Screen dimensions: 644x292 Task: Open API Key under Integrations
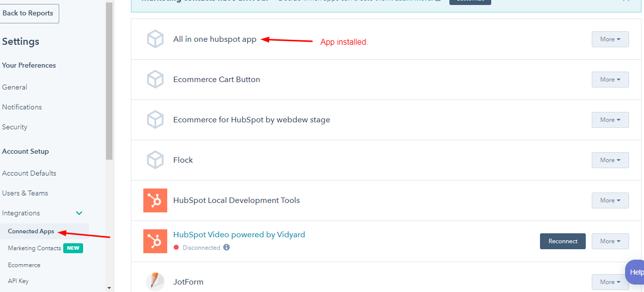click(x=18, y=281)
